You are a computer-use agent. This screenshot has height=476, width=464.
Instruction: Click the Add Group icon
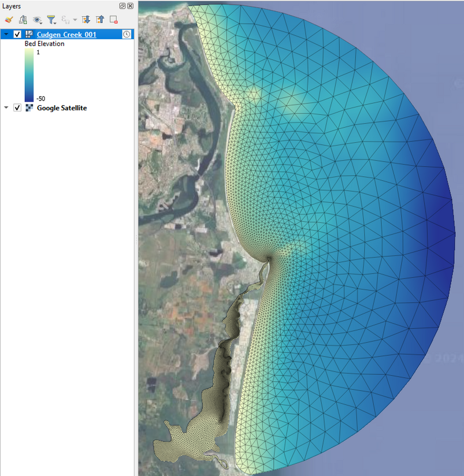click(x=23, y=20)
